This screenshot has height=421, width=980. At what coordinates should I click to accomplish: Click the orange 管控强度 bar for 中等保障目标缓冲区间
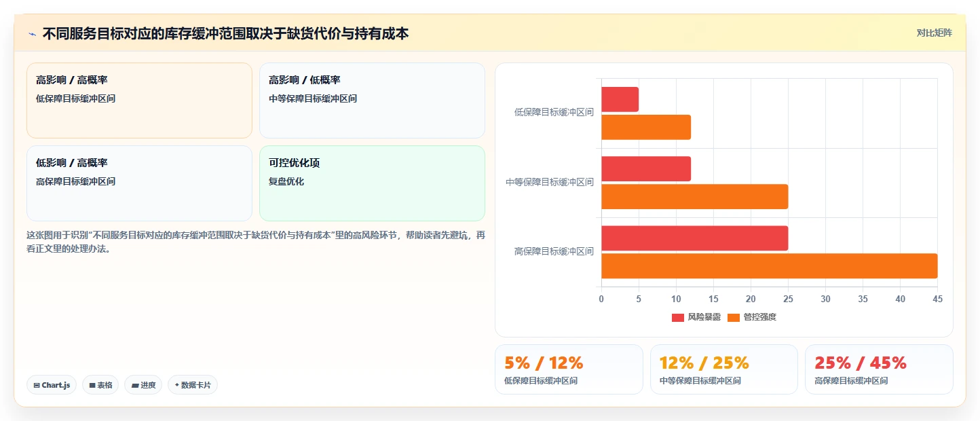point(694,197)
